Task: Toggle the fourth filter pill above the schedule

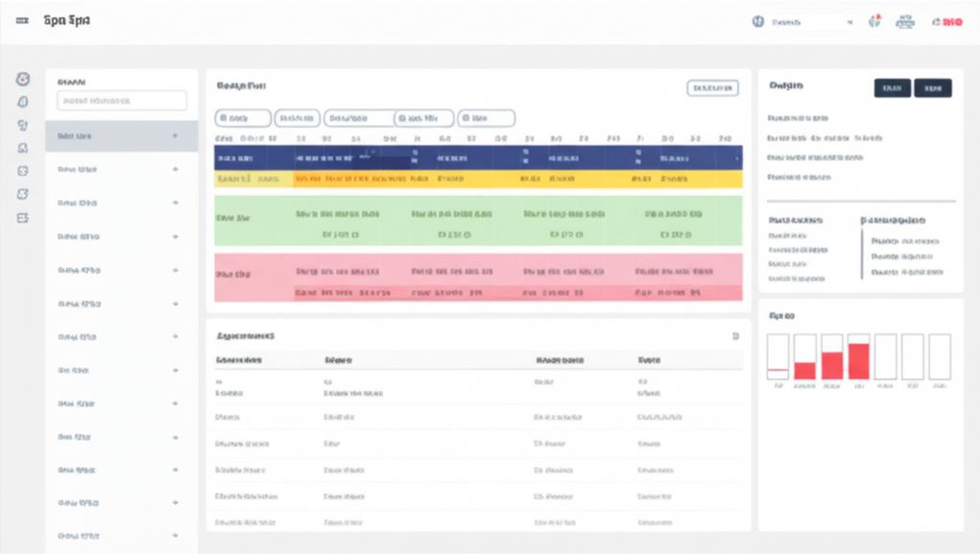Action: [x=423, y=118]
